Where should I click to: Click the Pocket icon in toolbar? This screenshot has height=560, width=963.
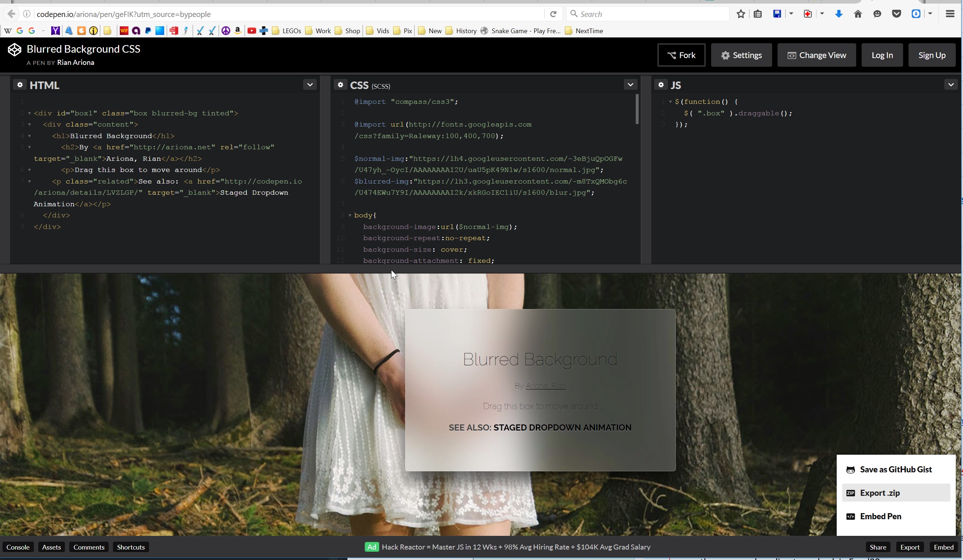[897, 14]
